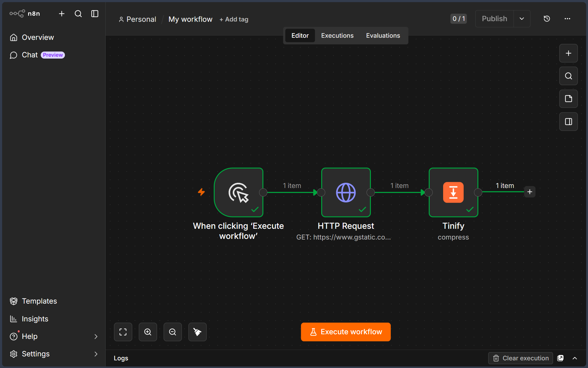The image size is (588, 368).
Task: Tidy up the workflow nodes
Action: (x=198, y=332)
